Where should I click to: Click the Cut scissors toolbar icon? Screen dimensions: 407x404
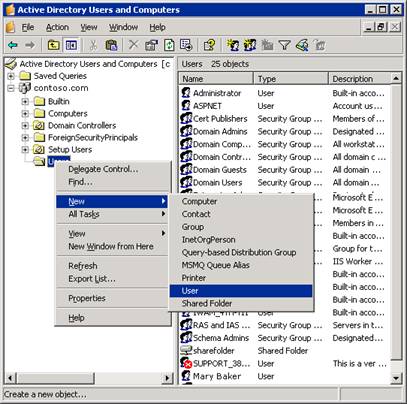point(93,45)
